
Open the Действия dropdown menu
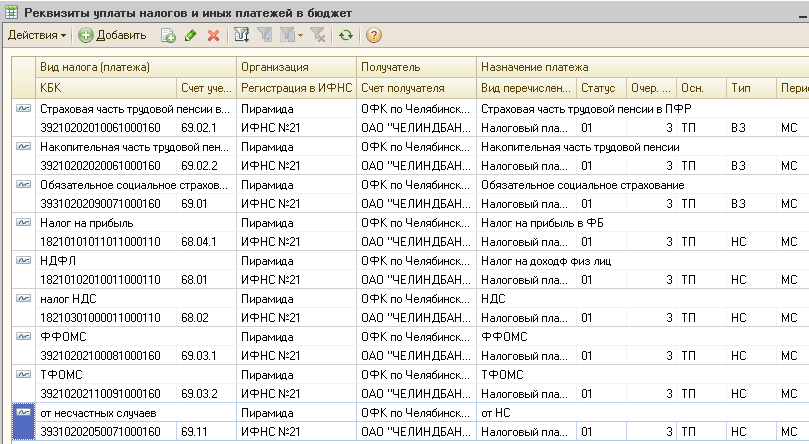[37, 35]
